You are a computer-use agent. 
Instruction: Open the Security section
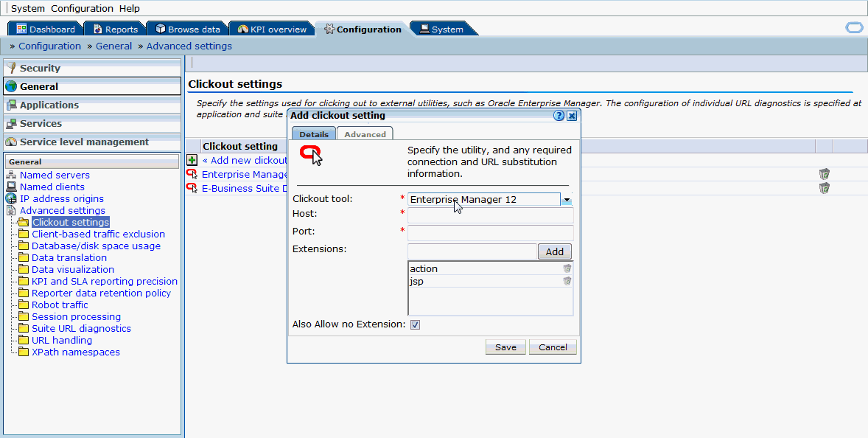[92, 68]
